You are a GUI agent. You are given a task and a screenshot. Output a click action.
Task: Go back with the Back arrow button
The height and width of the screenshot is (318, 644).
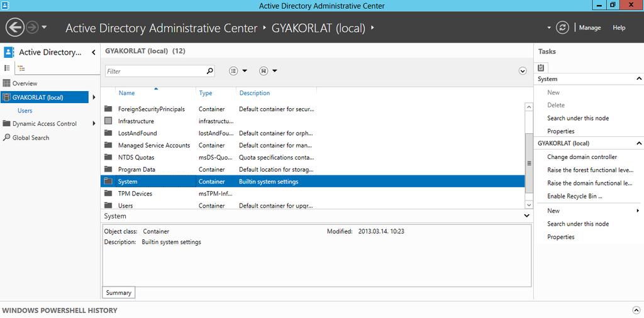point(15,28)
